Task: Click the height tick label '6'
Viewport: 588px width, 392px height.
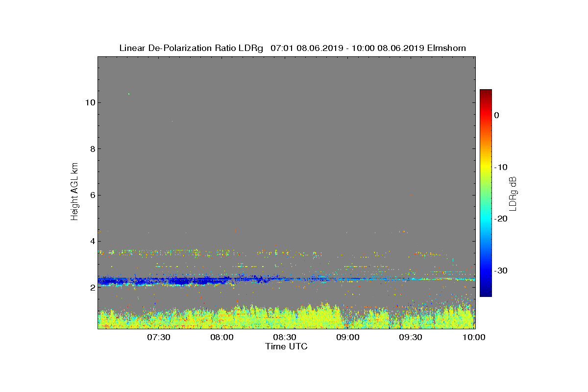Action: click(x=92, y=195)
